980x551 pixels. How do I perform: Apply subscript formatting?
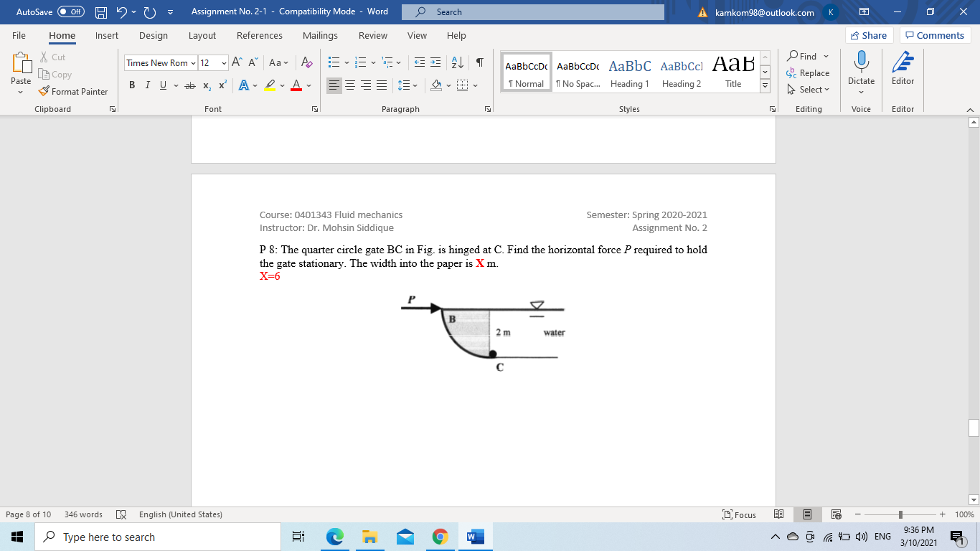(207, 85)
